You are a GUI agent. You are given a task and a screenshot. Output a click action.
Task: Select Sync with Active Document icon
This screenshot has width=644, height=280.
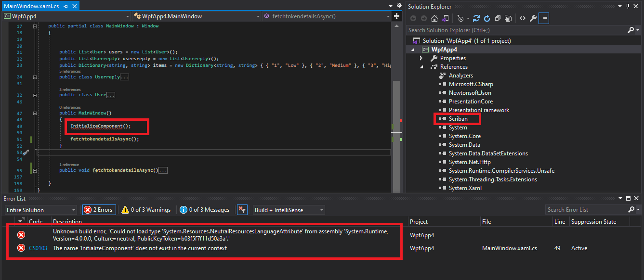click(477, 18)
